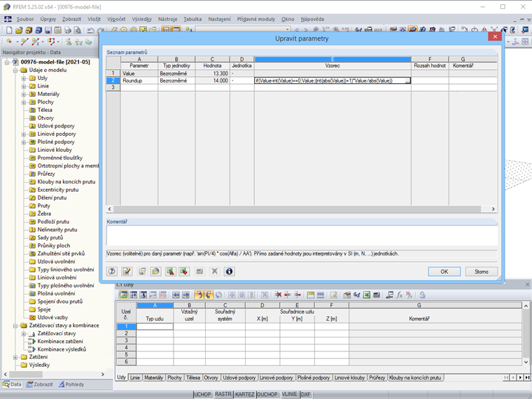Click the undo arrow in main toolbar
The image size is (532, 399).
pyautogui.click(x=90, y=30)
